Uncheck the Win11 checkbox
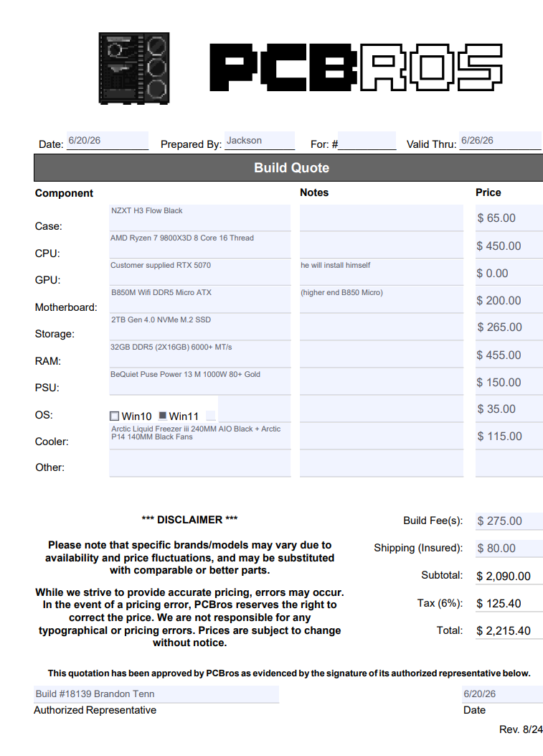Image resolution: width=543 pixels, height=756 pixels. pos(163,416)
